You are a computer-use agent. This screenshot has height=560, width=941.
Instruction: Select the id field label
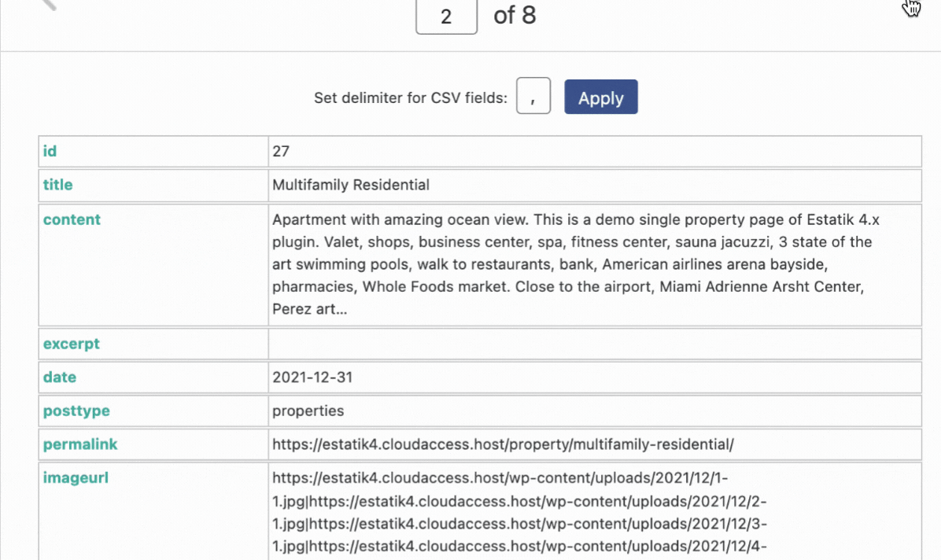pyautogui.click(x=50, y=151)
